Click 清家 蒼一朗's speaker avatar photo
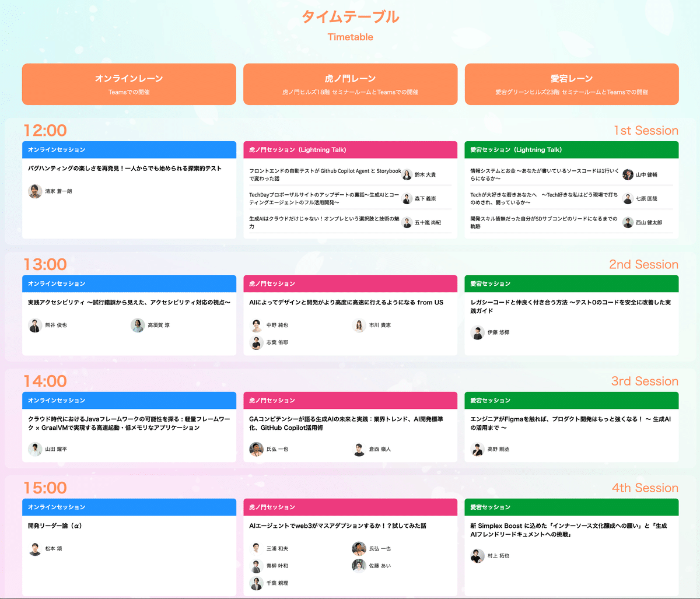Viewport: 700px width, 599px height. (35, 191)
